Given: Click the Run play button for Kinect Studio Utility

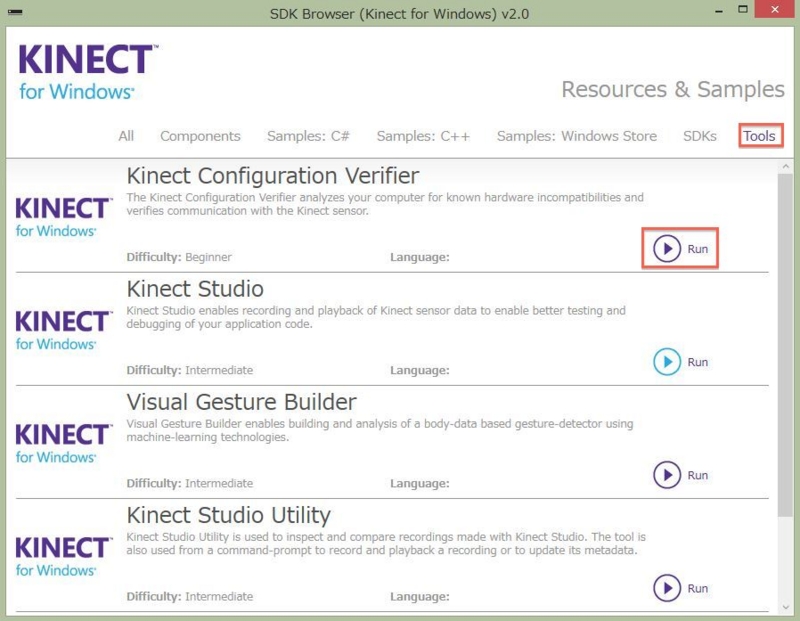Looking at the screenshot, I should [x=667, y=588].
